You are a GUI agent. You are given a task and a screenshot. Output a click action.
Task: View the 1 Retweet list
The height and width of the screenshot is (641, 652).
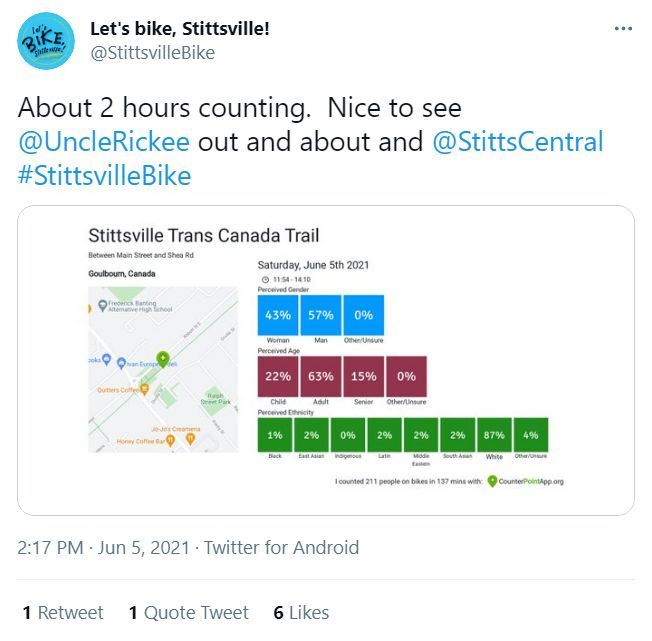click(63, 612)
